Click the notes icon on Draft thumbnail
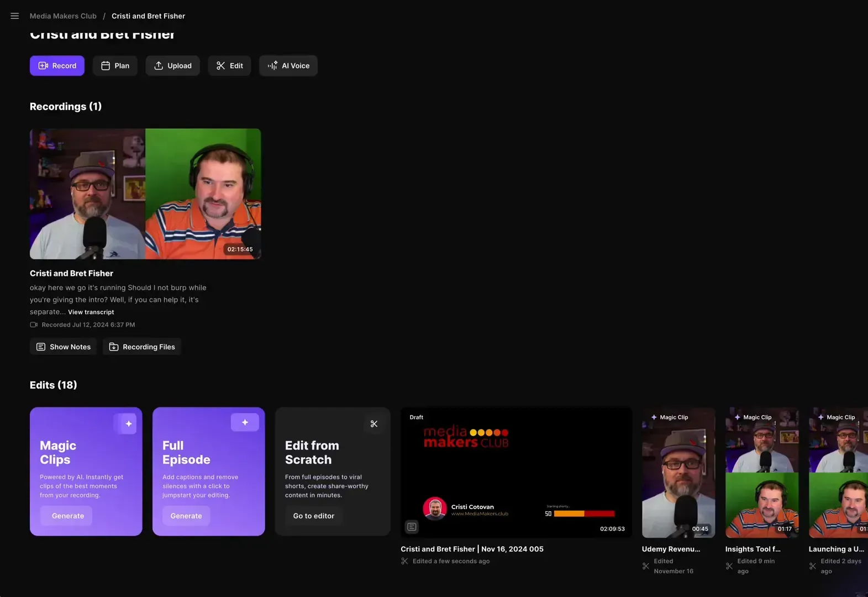This screenshot has height=597, width=868. pyautogui.click(x=412, y=527)
